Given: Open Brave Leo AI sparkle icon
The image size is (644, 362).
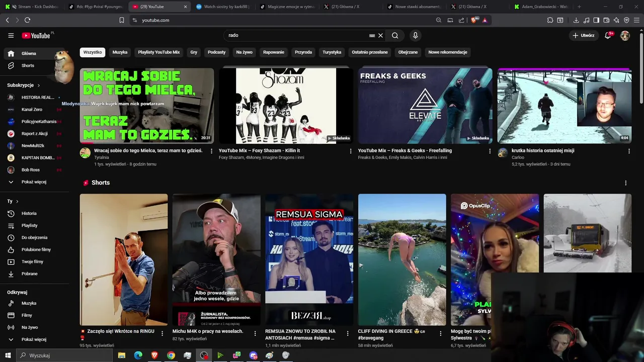Looking at the screenshot, I should pos(616,20).
